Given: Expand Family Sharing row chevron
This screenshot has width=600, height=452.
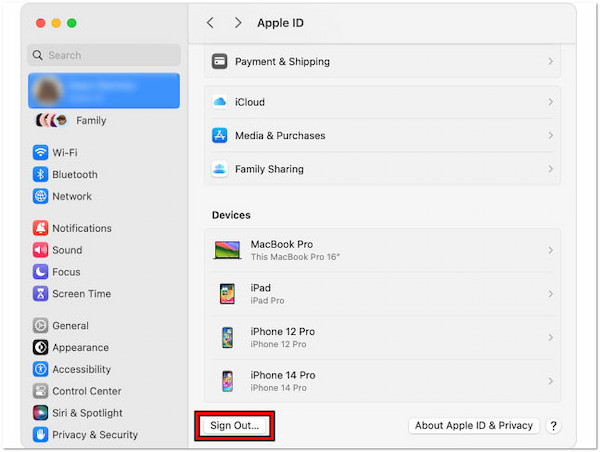Looking at the screenshot, I should tap(551, 169).
